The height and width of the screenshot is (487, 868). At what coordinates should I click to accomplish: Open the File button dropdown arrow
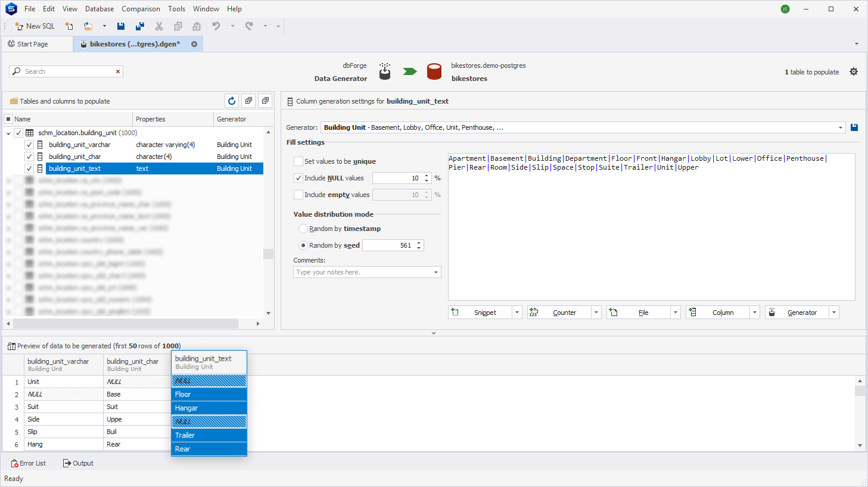(x=676, y=313)
